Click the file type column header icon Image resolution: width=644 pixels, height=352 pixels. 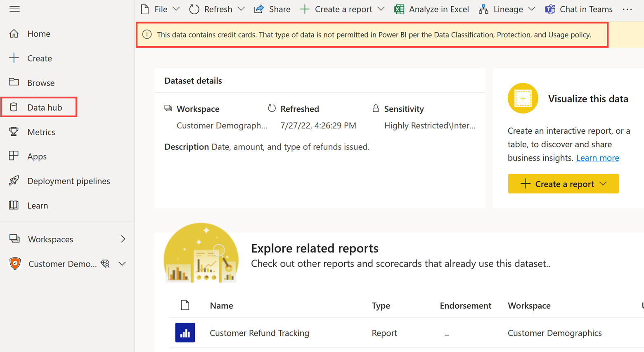(x=185, y=305)
